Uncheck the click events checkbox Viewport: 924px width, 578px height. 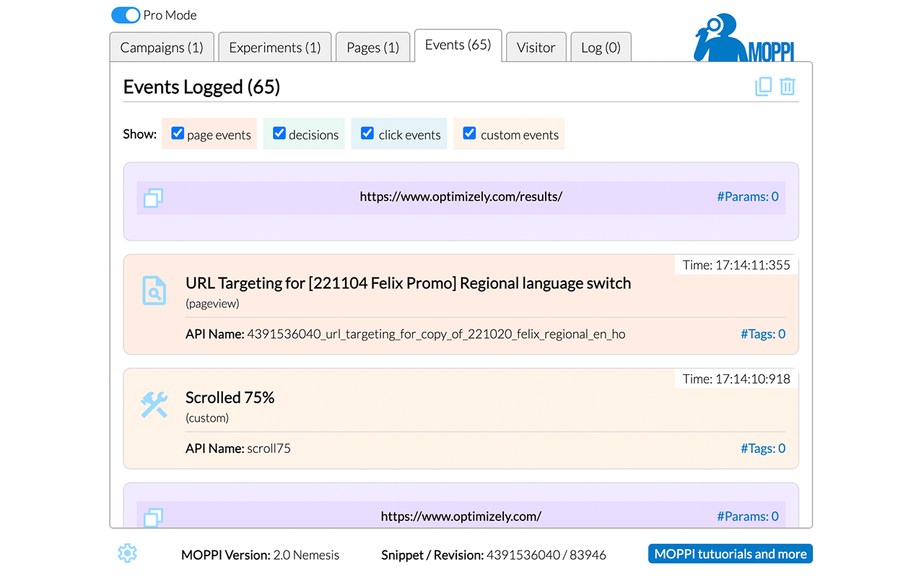pyautogui.click(x=367, y=134)
